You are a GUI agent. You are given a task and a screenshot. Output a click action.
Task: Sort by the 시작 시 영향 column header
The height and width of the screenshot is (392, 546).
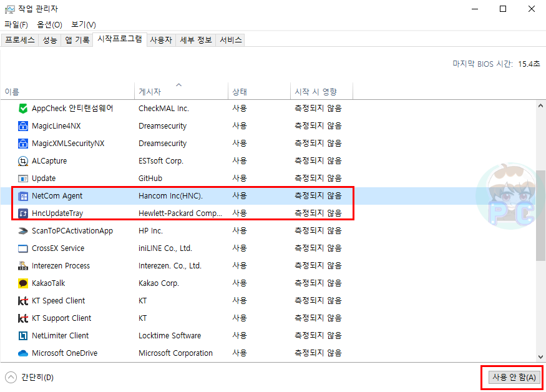[322, 92]
